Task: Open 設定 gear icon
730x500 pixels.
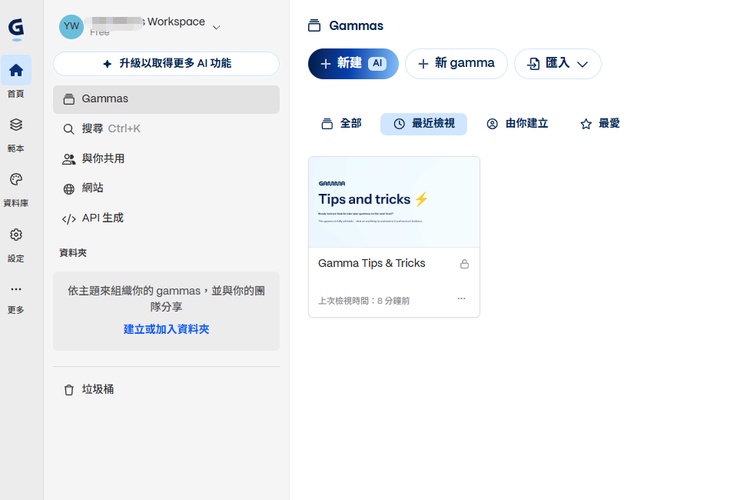Action: 16,235
